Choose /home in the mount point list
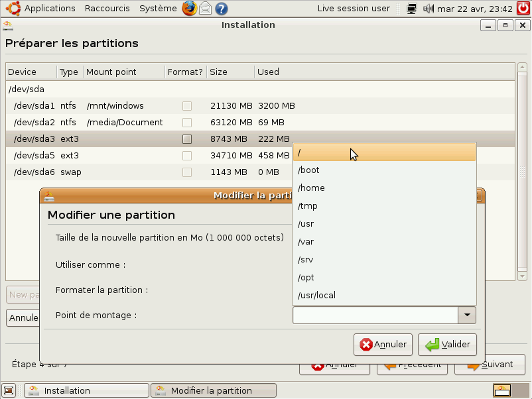The image size is (532, 399). [x=385, y=188]
